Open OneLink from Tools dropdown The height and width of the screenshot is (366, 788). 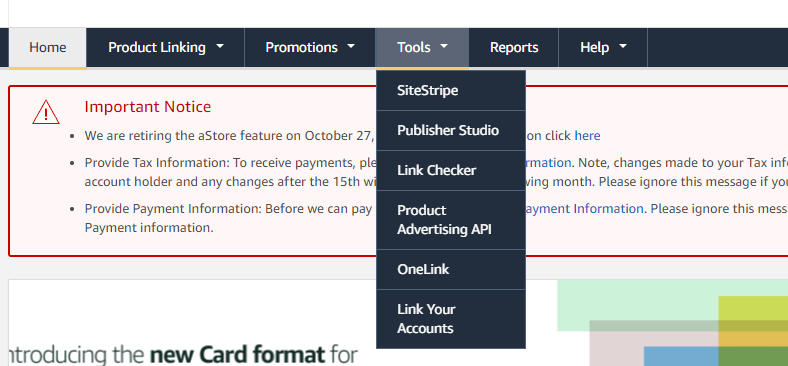(x=451, y=269)
